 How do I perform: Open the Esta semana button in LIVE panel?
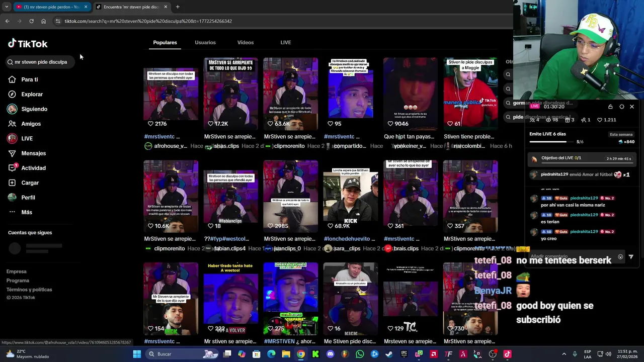[x=621, y=134]
